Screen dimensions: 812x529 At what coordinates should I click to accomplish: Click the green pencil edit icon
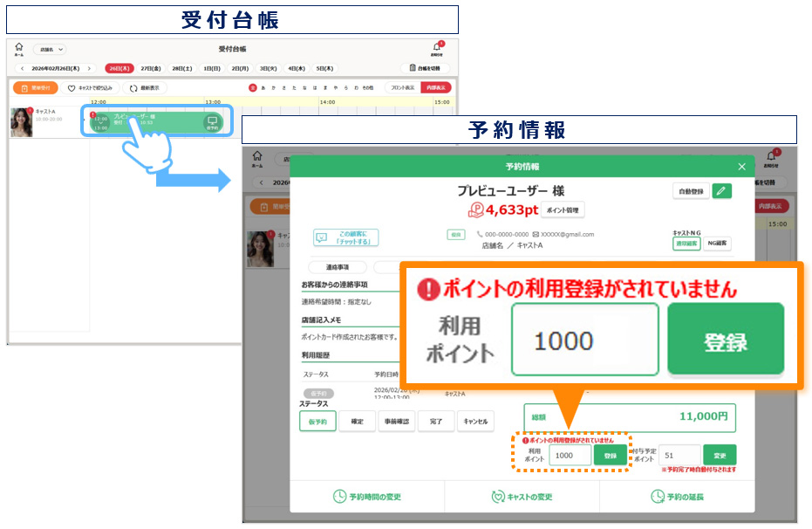click(x=721, y=191)
